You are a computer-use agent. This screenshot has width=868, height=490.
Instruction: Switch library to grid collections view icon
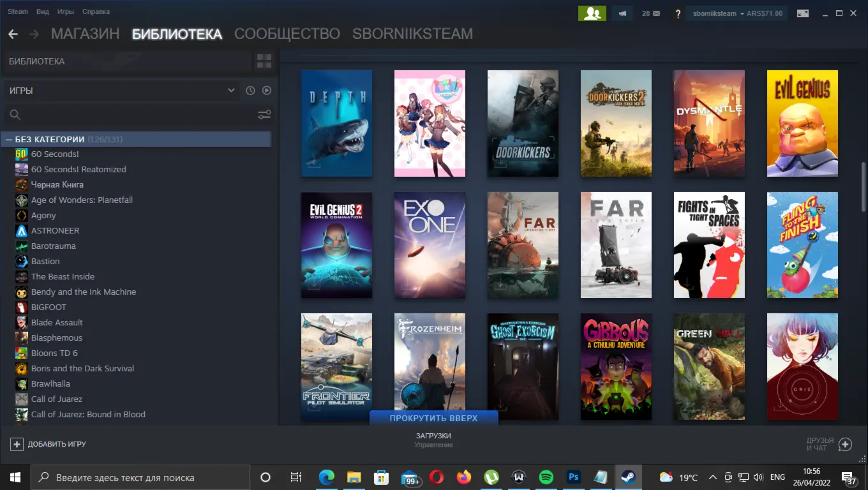point(264,61)
